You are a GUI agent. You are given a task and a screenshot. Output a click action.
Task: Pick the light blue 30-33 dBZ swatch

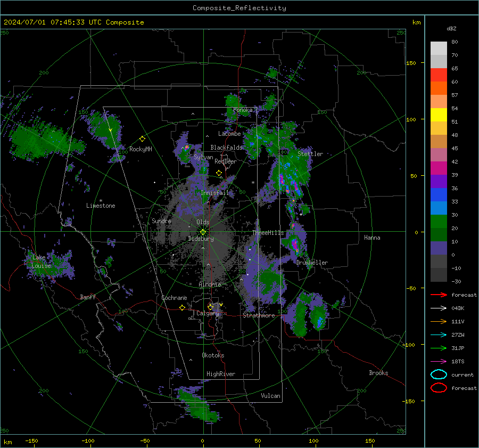(439, 208)
